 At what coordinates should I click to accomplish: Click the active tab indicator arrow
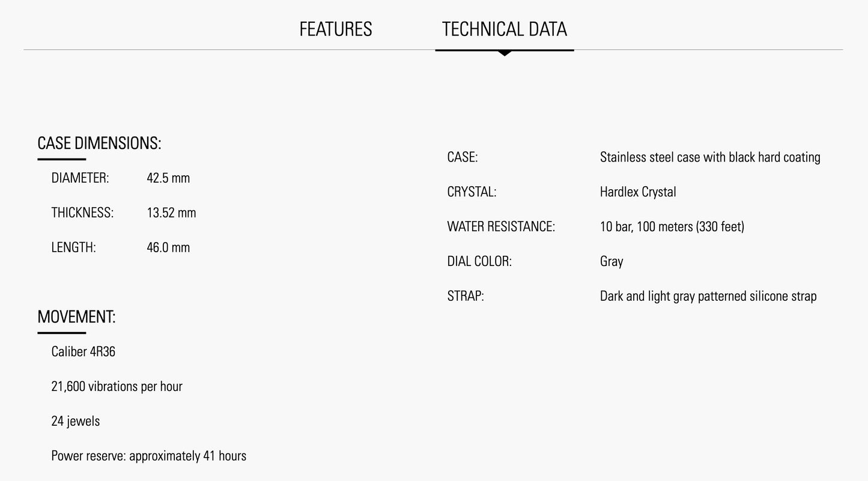coord(505,53)
